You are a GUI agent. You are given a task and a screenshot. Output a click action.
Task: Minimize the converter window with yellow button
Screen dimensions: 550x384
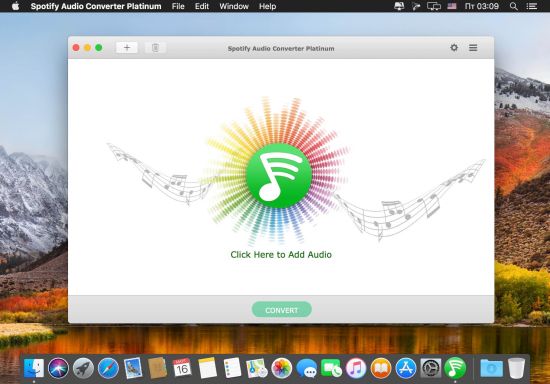(87, 48)
